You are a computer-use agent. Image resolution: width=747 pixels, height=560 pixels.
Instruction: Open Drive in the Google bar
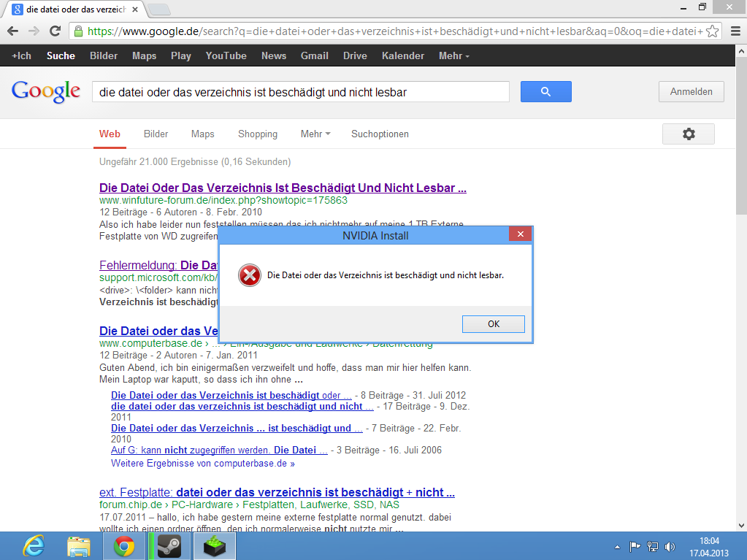tap(355, 55)
